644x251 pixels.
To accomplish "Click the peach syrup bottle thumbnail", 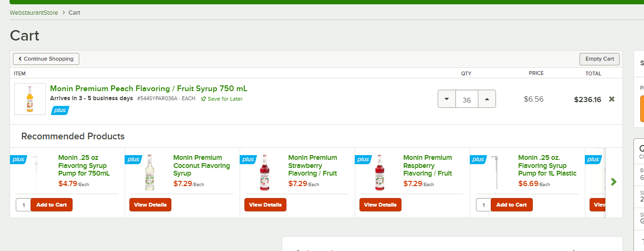I will (x=30, y=99).
